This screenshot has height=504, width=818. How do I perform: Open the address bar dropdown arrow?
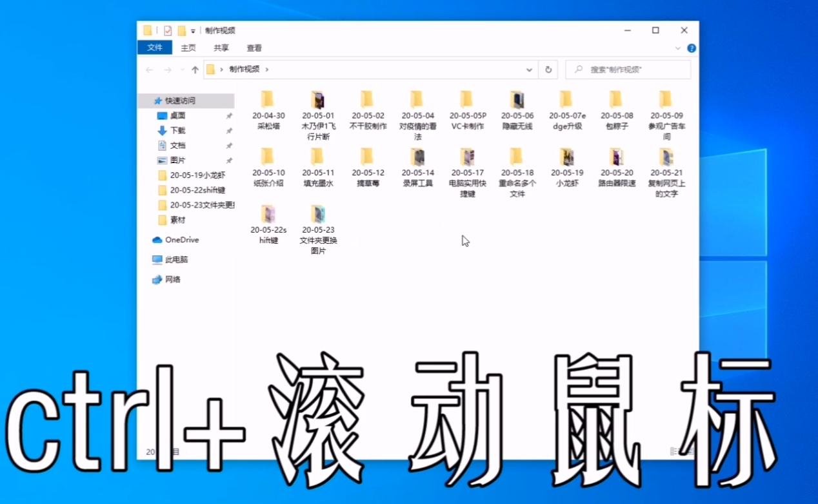529,69
